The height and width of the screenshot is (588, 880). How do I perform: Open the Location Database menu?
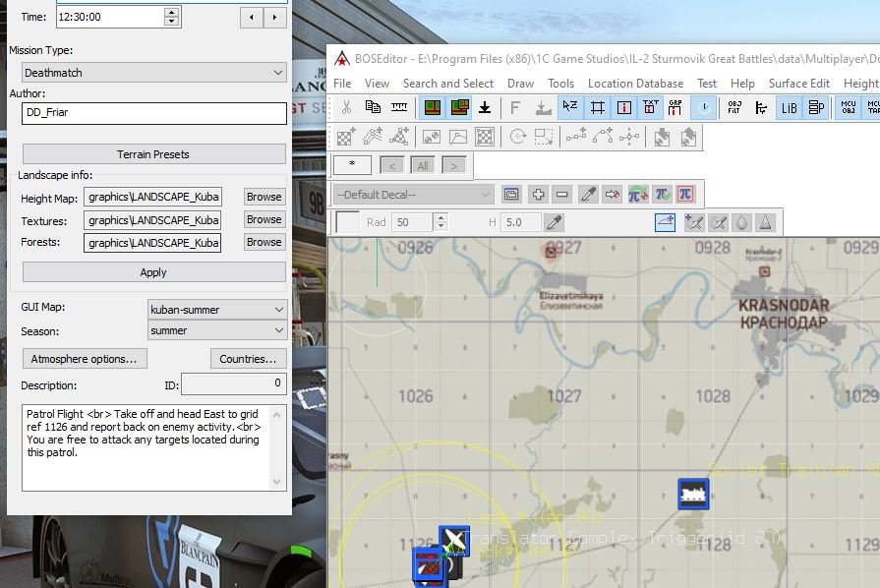(x=635, y=84)
